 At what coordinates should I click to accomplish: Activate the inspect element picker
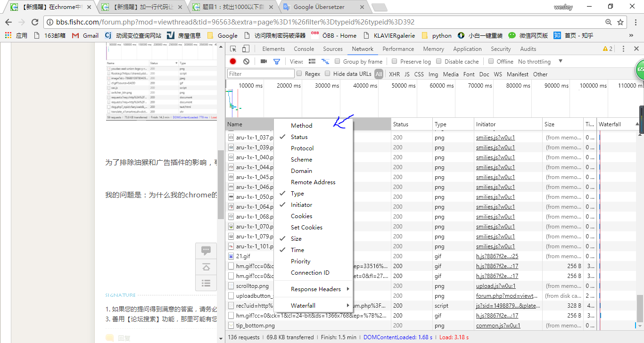[x=233, y=49]
